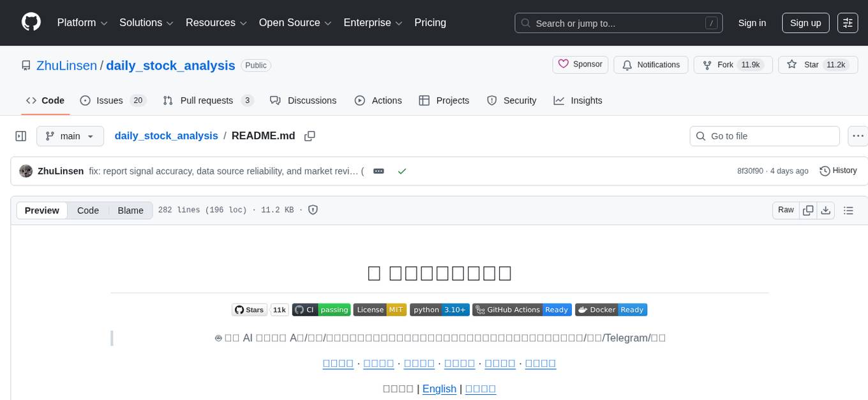Toggle the file tree side panel
The width and height of the screenshot is (868, 400).
click(20, 135)
